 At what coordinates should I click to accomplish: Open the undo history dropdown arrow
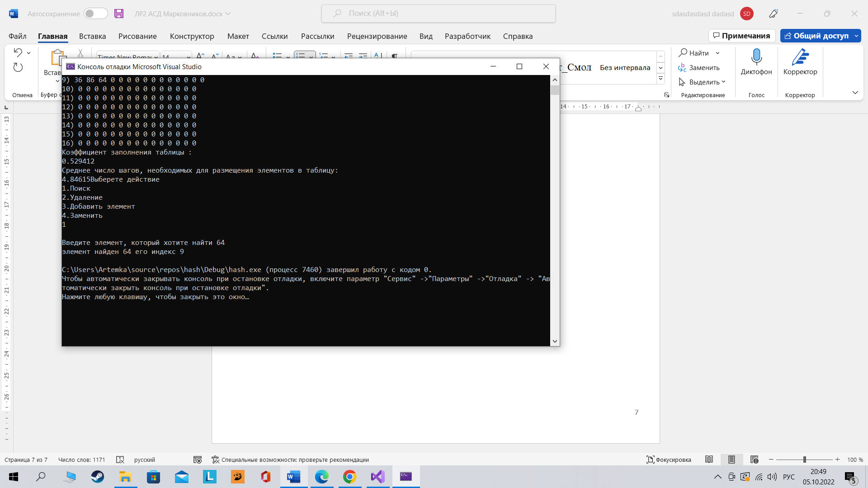tap(28, 53)
